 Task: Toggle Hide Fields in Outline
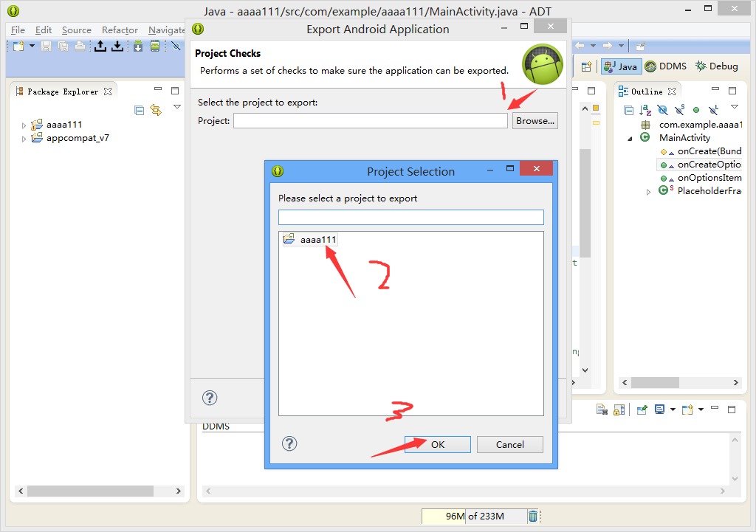click(662, 111)
